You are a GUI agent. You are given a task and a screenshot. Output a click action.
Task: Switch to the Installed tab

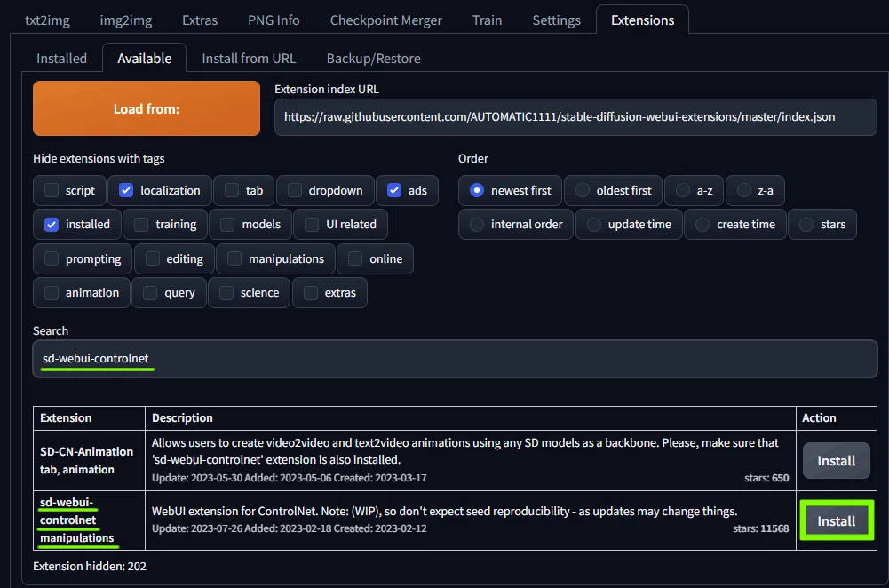pyautogui.click(x=62, y=59)
